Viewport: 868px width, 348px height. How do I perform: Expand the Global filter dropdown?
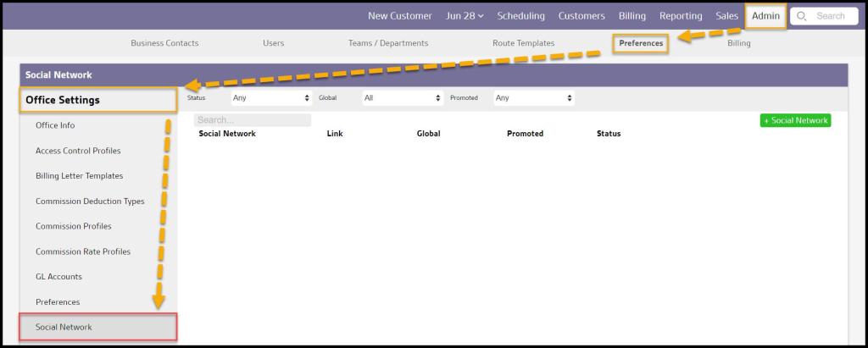coord(402,98)
